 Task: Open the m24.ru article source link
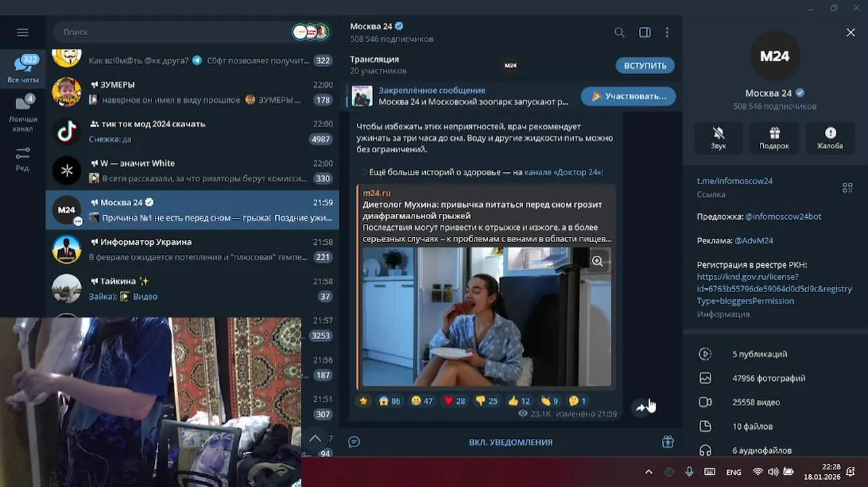point(377,193)
